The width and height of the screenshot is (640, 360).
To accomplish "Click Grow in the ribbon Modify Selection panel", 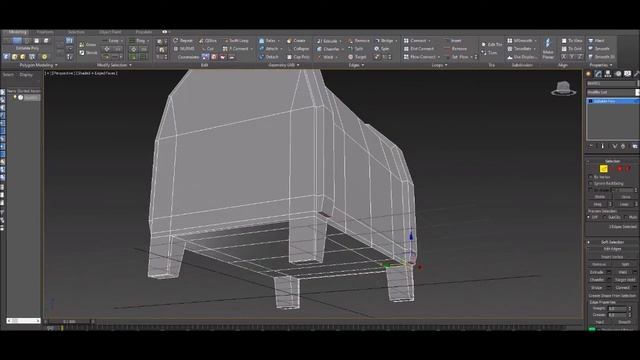I will [88, 44].
